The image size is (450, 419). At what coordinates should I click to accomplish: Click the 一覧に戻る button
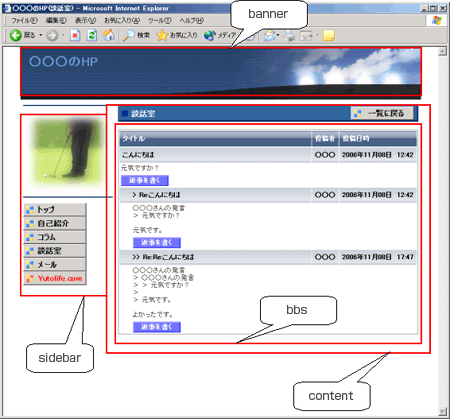coord(382,113)
